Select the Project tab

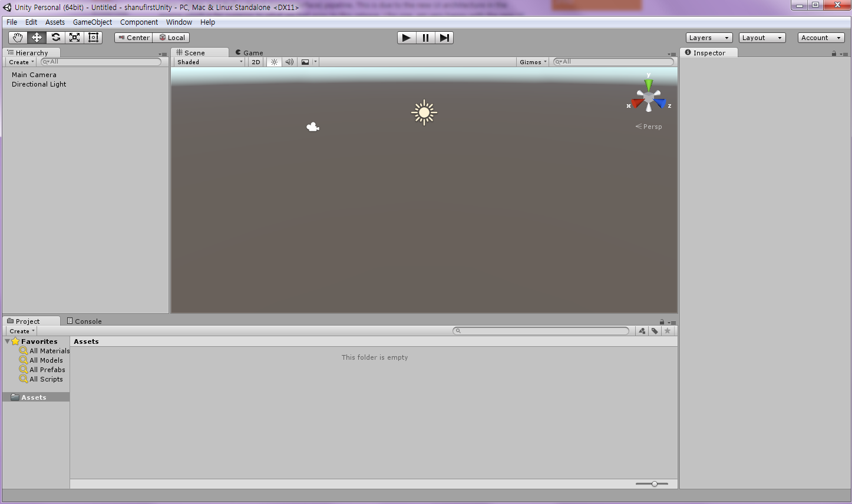(32, 321)
